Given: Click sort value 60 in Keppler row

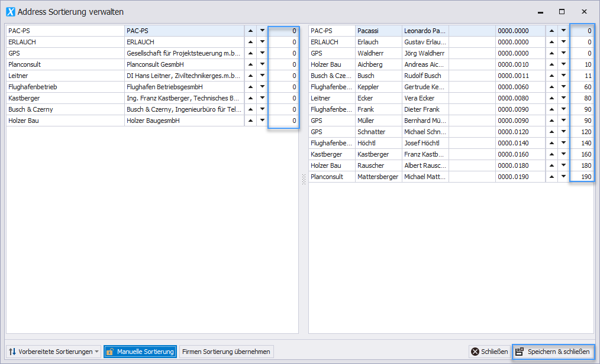Looking at the screenshot, I should tap(582, 87).
